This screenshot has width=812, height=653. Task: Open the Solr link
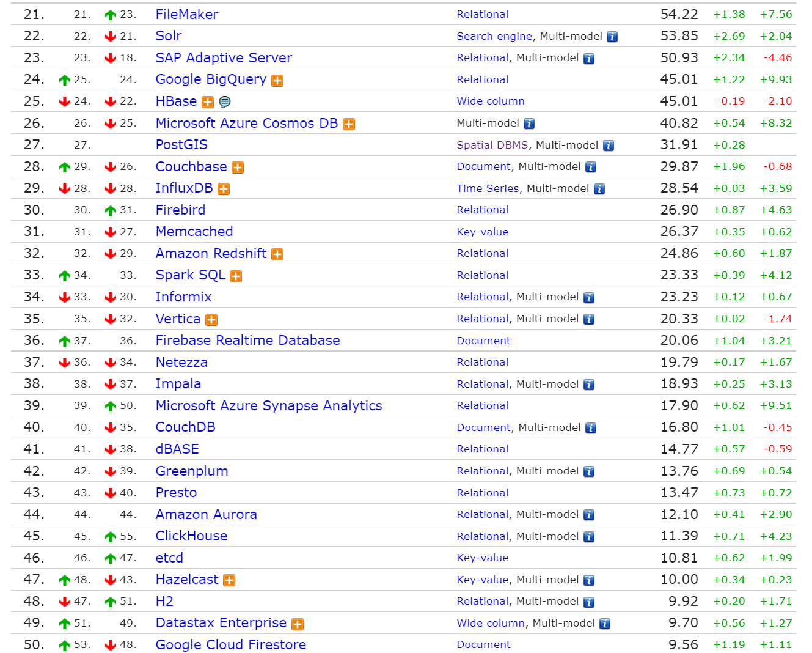169,35
